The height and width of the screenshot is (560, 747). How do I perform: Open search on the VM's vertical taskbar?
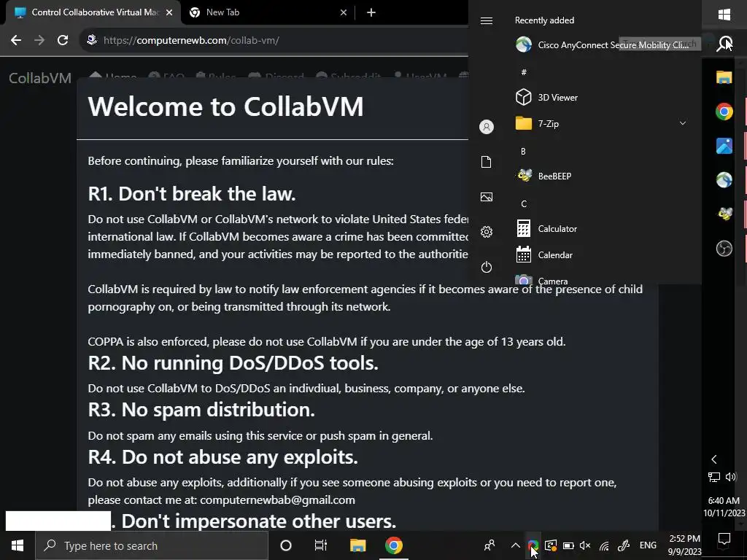tap(724, 44)
